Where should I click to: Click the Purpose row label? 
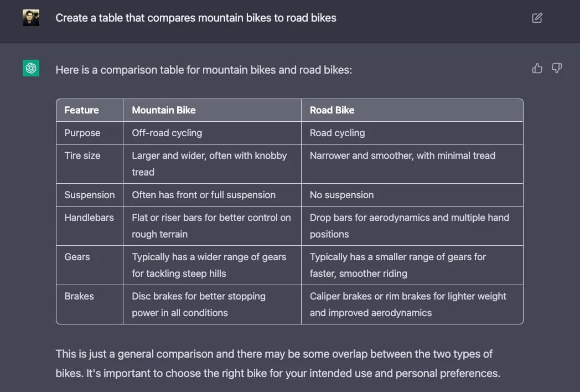coord(82,133)
